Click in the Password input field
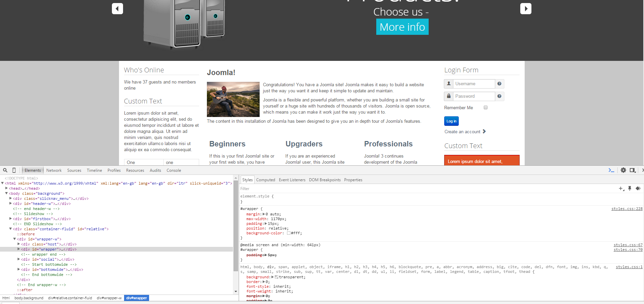644x304 pixels. [x=474, y=96]
